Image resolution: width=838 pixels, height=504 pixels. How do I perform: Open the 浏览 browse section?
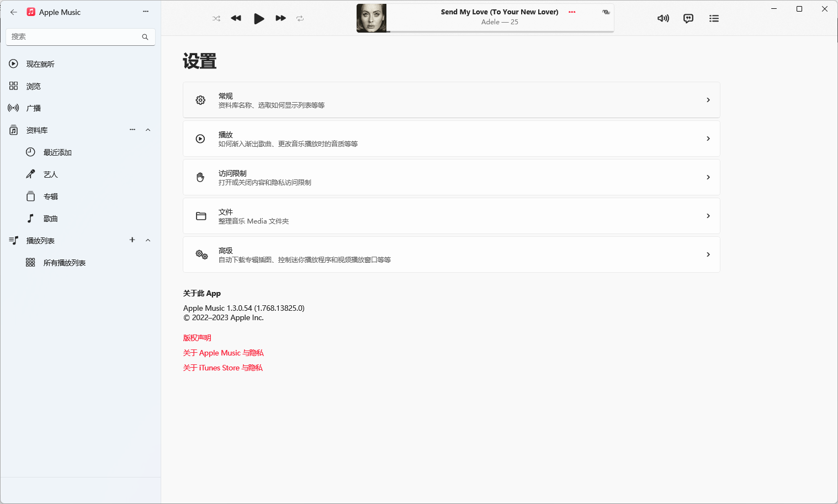[x=81, y=86]
